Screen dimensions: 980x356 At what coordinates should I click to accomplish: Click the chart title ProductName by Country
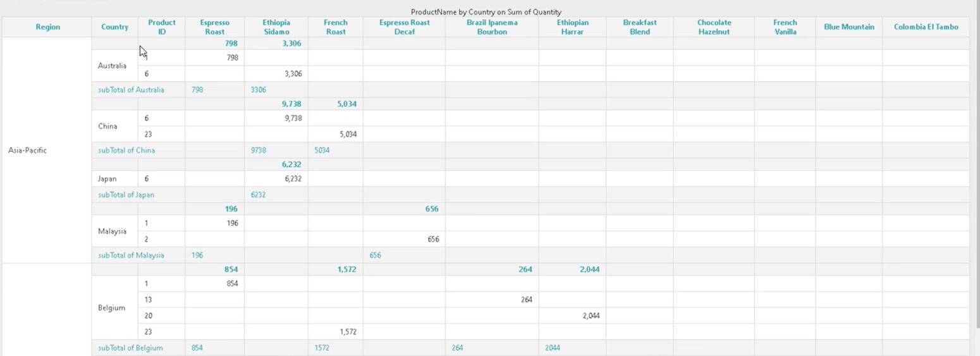[x=486, y=12]
